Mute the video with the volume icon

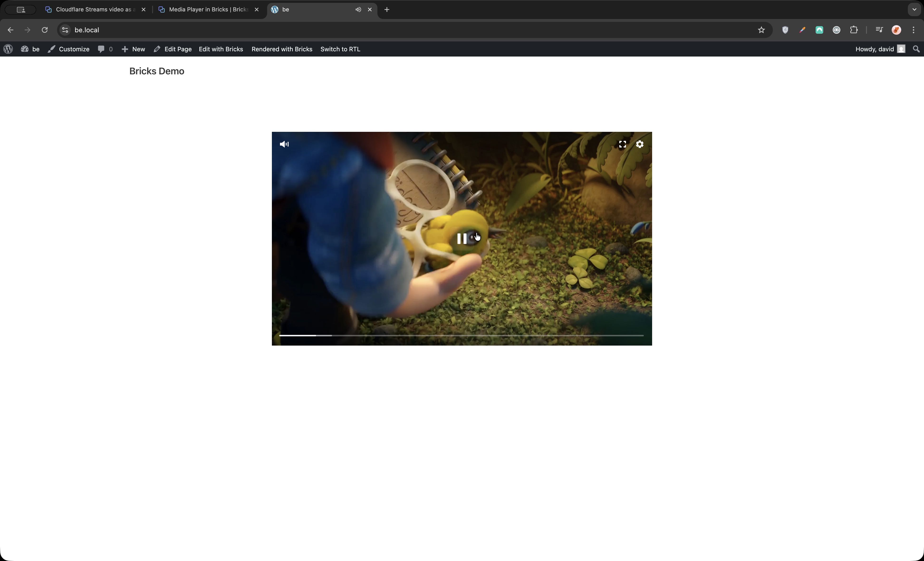coord(284,144)
